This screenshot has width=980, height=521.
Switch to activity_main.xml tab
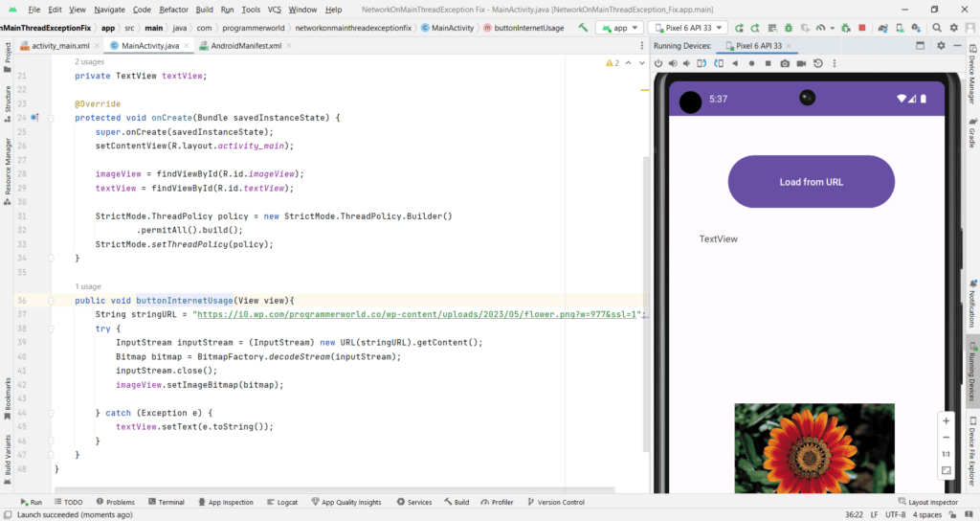(60, 46)
